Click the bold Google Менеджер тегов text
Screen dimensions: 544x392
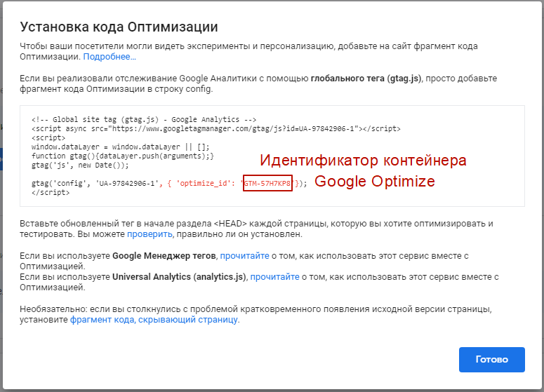164,256
